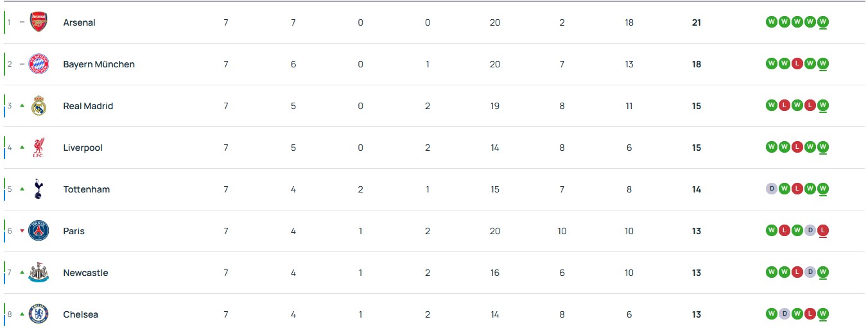Image resolution: width=868 pixels, height=333 pixels.
Task: Open the Arsenal team link
Action: coord(79,22)
